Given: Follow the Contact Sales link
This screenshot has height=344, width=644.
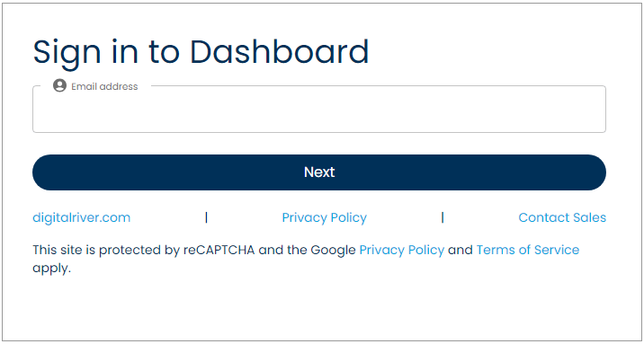Looking at the screenshot, I should point(562,217).
